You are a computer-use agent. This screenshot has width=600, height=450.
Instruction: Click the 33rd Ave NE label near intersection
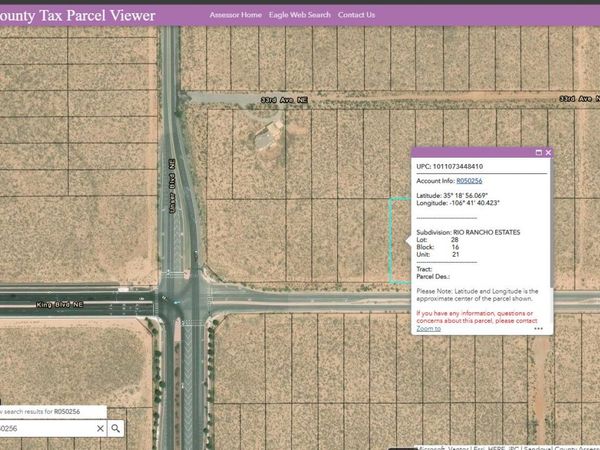tap(284, 100)
